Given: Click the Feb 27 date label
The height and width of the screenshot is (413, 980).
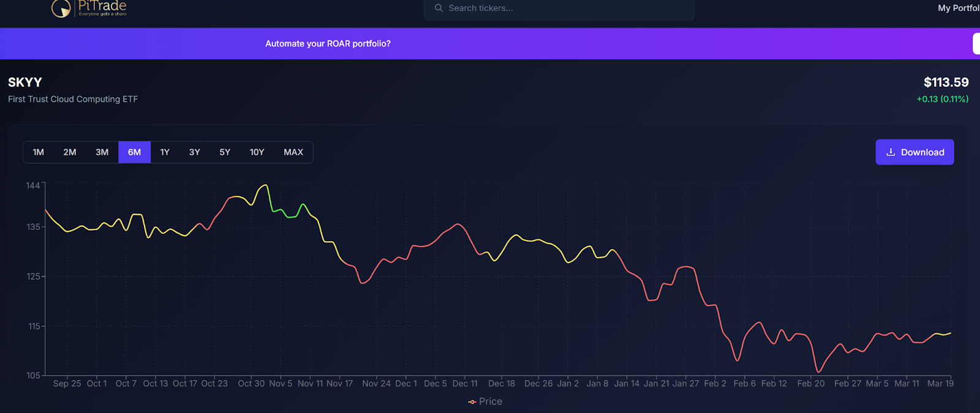Looking at the screenshot, I should click(848, 384).
